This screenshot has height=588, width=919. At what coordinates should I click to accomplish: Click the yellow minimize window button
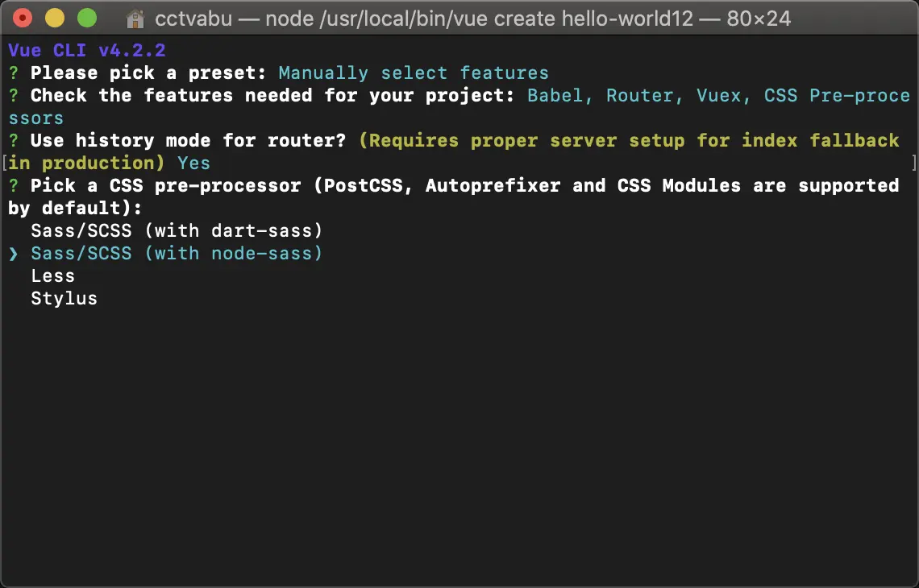pyautogui.click(x=55, y=19)
